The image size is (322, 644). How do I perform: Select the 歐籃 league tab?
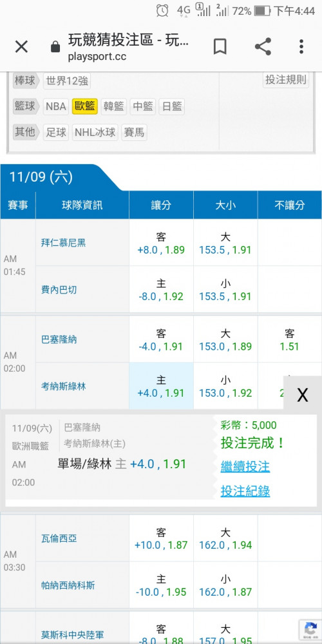[x=85, y=106]
